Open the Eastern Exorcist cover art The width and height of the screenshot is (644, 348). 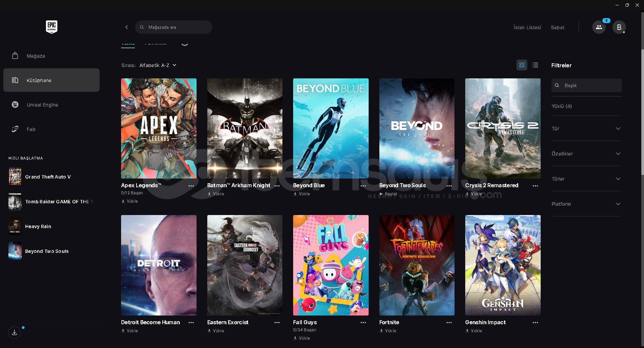pos(245,265)
